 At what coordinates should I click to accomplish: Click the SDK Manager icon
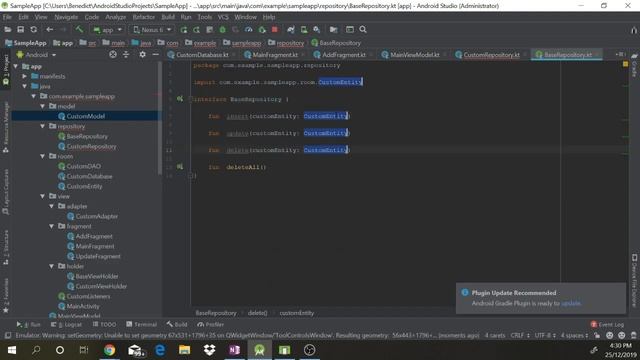(317, 29)
